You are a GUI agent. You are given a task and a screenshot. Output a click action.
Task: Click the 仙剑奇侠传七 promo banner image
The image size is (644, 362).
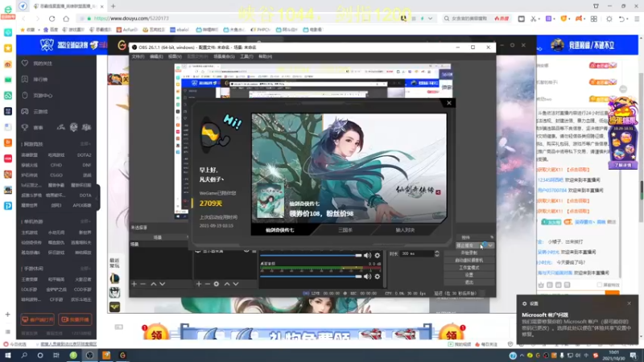(349, 168)
